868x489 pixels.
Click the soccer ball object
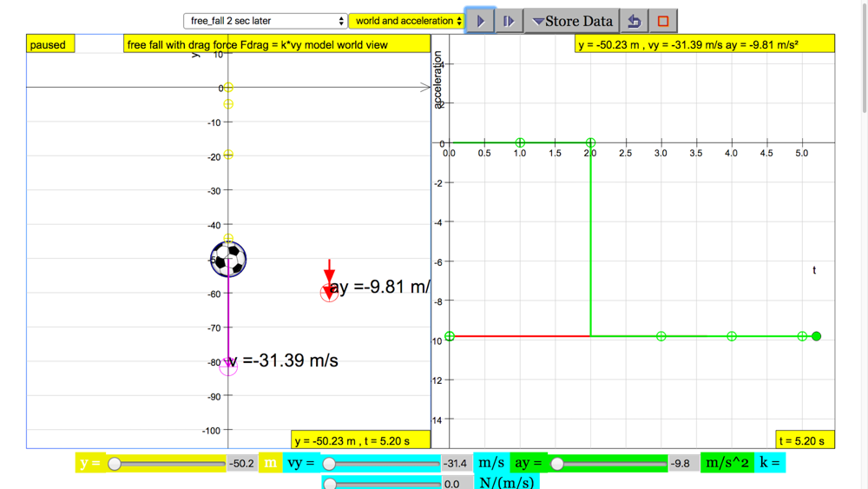[x=228, y=259]
